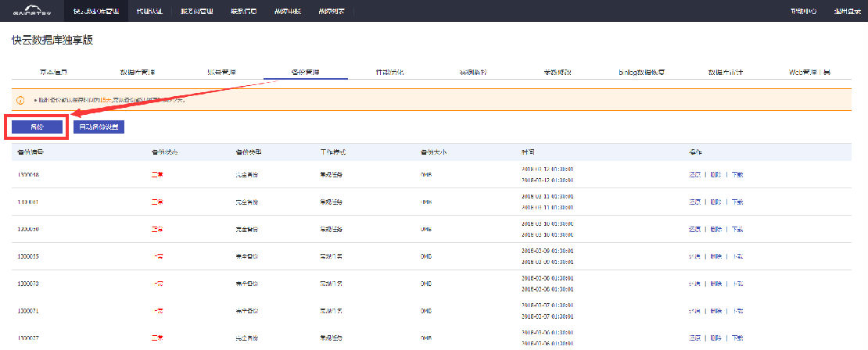Go to the 性能优化 tab
The width and height of the screenshot is (868, 350).
389,72
